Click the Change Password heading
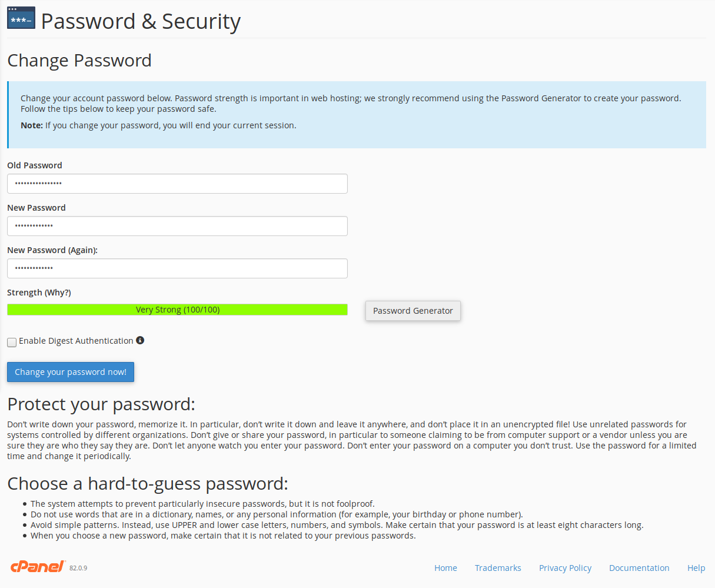The width and height of the screenshot is (715, 588). click(x=79, y=61)
